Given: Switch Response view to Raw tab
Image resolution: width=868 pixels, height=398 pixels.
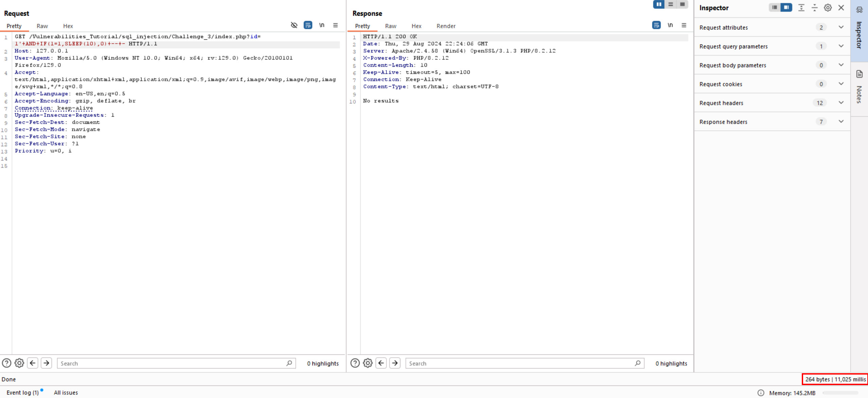Looking at the screenshot, I should [391, 26].
